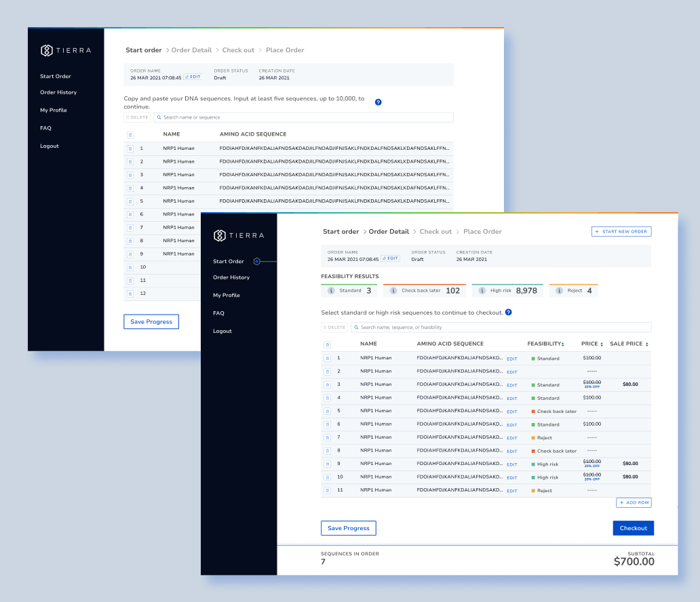Delete row 7 using its trash icon in Order Detail

tap(327, 438)
